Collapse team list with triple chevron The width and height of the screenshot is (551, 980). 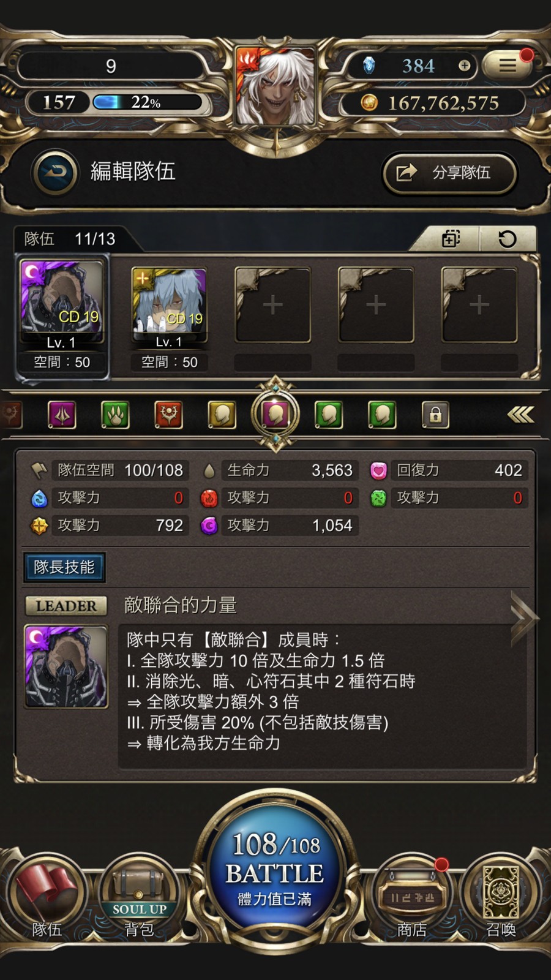[520, 415]
